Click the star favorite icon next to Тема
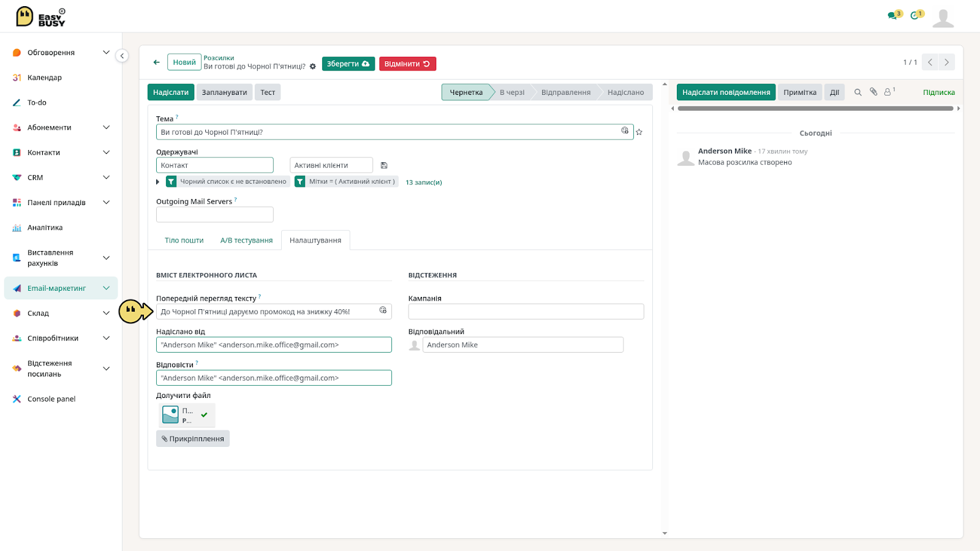Screen dimensions: 980x551 639,132
